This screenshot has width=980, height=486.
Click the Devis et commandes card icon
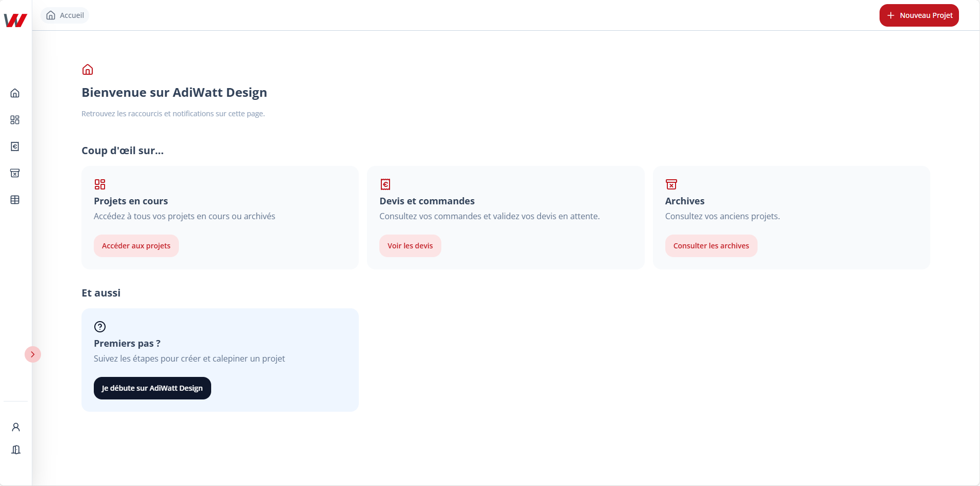[385, 184]
